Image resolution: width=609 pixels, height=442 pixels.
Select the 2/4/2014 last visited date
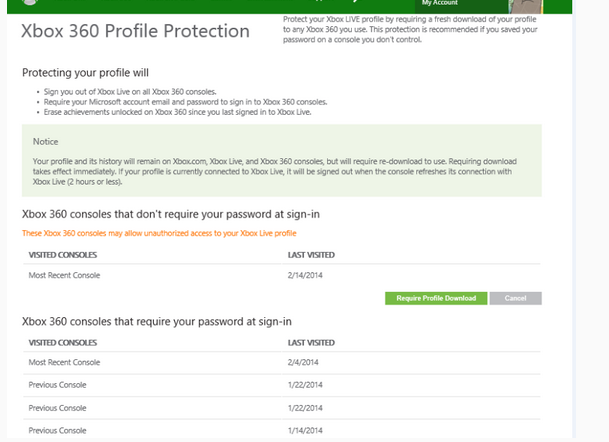[301, 361]
